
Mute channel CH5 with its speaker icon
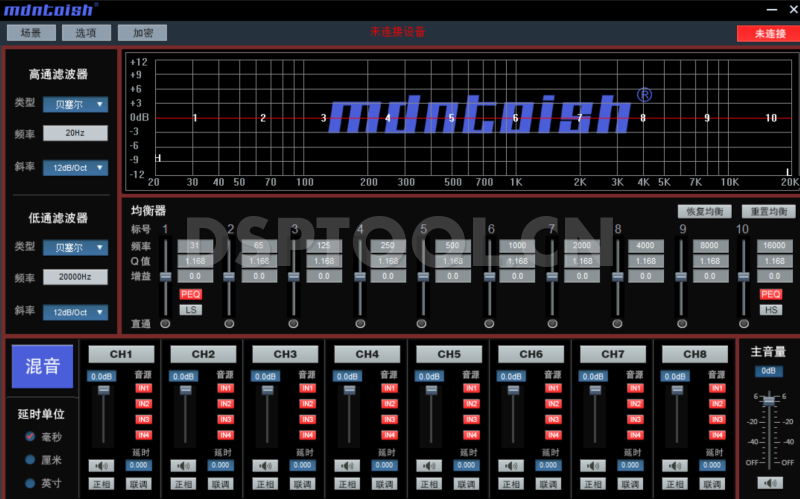429,465
